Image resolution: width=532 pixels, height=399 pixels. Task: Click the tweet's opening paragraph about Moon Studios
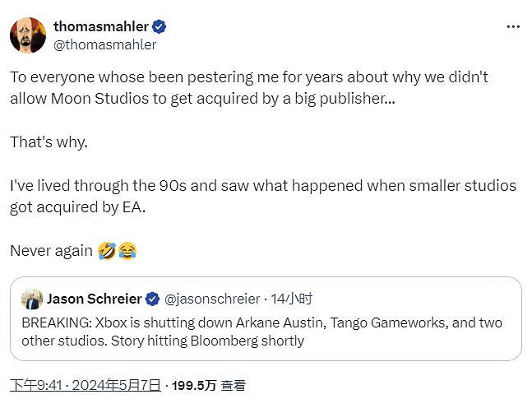[x=247, y=87]
